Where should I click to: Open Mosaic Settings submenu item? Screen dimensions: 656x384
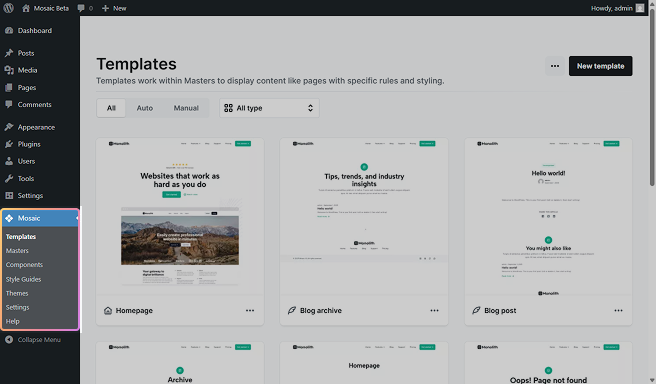pyautogui.click(x=18, y=307)
